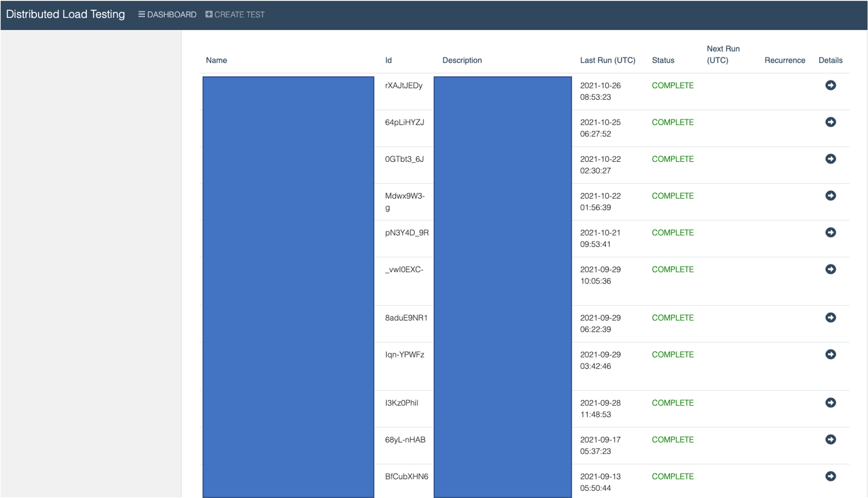Open details arrow for test 64pLiHYZJ
Viewport: 868px width, 498px height.
point(830,122)
